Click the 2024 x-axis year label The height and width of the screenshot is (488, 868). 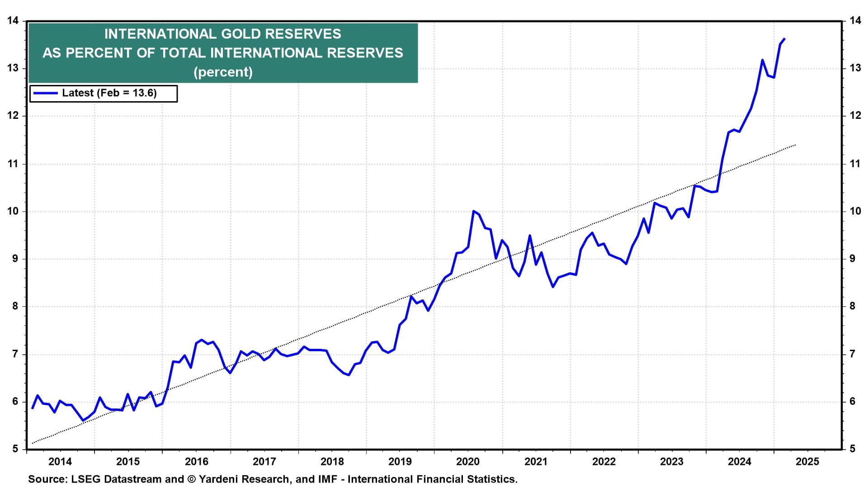pos(740,461)
